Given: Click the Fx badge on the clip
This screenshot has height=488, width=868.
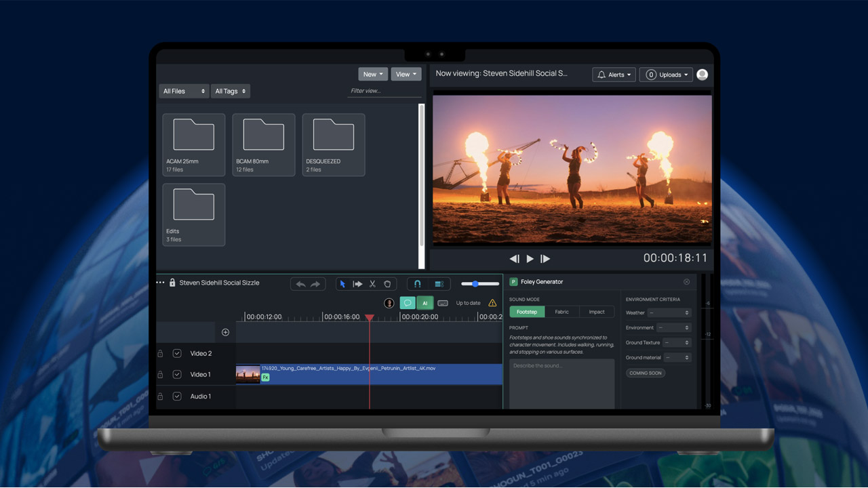Looking at the screenshot, I should (x=266, y=378).
